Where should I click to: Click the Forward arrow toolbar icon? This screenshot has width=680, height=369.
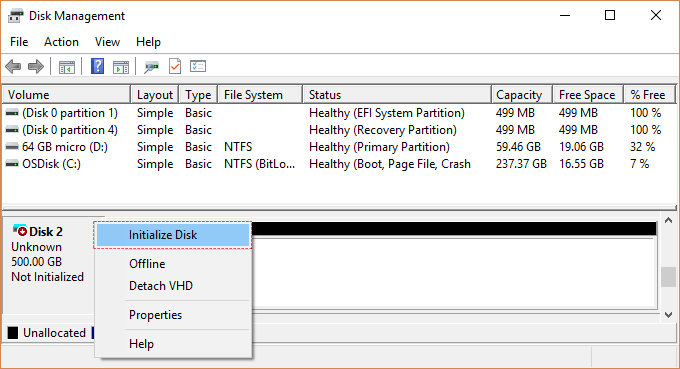(36, 66)
